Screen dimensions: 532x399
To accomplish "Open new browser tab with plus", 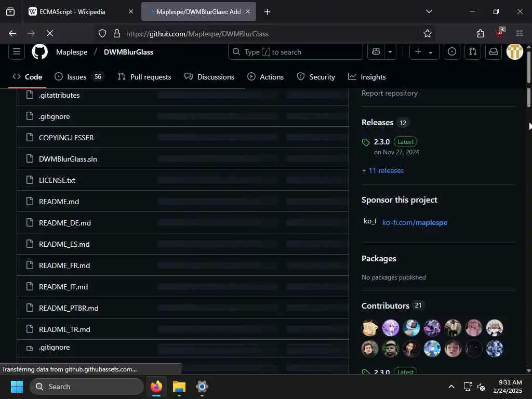I will (267, 12).
